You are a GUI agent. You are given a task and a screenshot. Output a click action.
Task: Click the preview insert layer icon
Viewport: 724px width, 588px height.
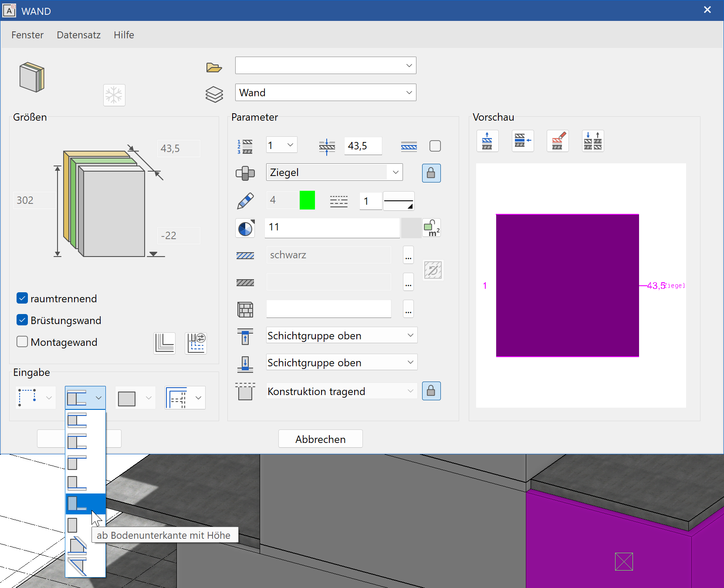(x=523, y=141)
